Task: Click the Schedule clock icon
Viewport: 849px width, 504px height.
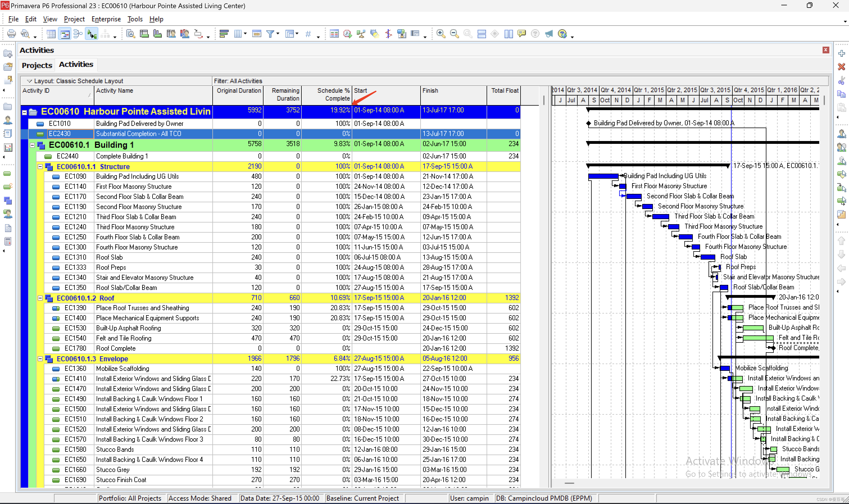Action: click(x=347, y=34)
